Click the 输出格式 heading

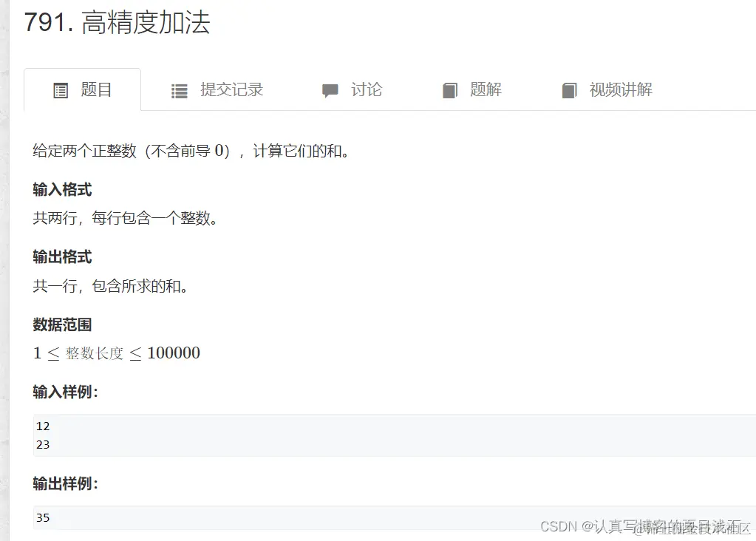pos(62,257)
